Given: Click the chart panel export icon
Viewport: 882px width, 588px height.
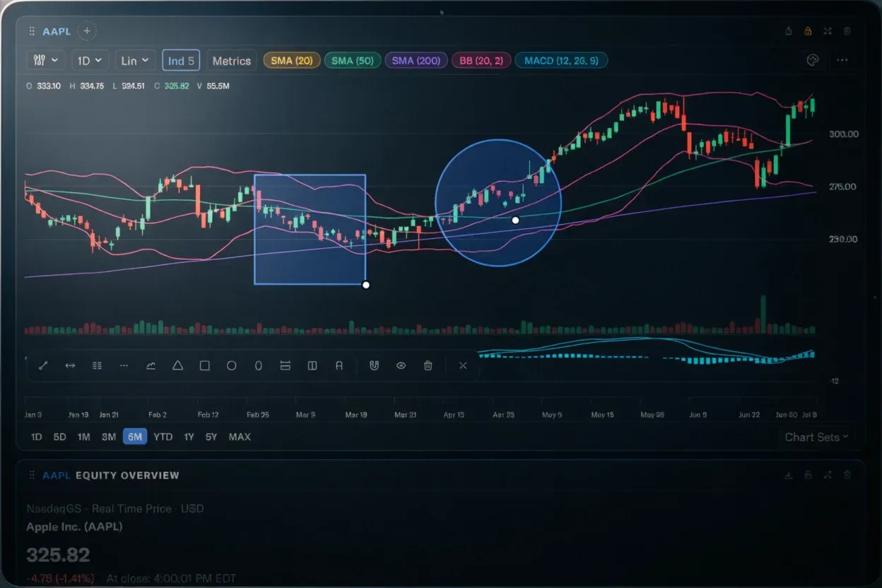Looking at the screenshot, I should point(789,31).
